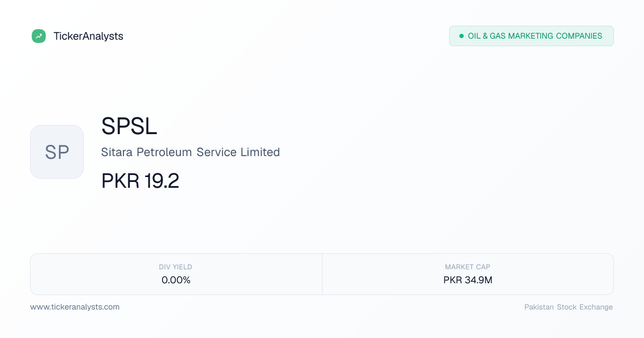Click the green dot in sector badge
Screen dimensions: 644x338
tap(462, 36)
